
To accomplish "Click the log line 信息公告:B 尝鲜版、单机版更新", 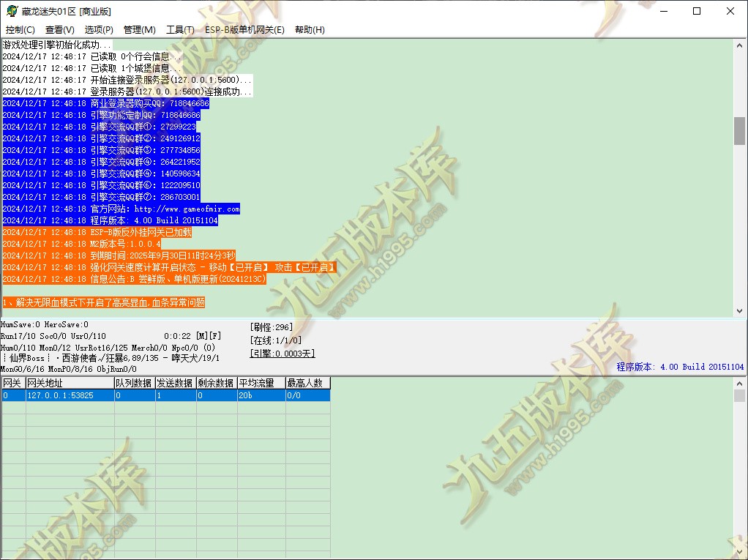I will point(134,279).
